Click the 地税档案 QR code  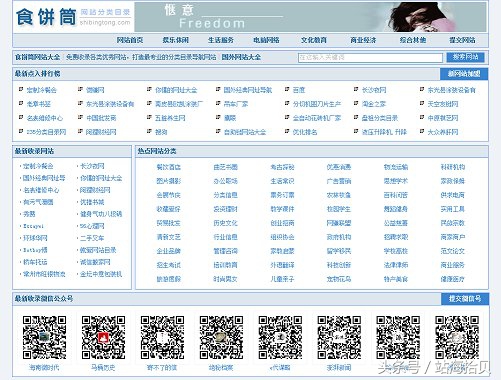tap(221, 337)
